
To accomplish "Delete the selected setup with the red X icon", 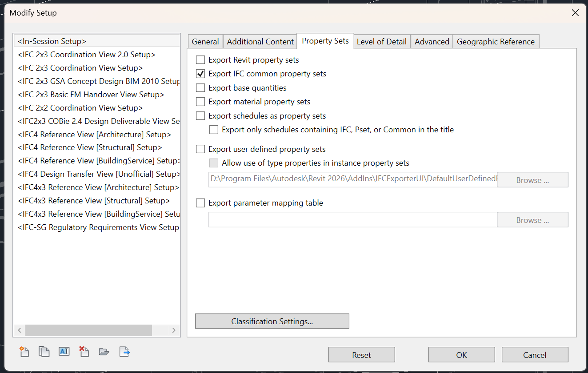I will pos(84,352).
